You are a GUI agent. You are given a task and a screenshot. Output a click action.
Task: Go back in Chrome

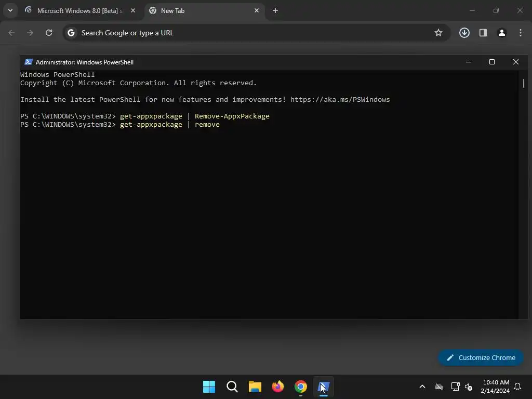pos(11,33)
